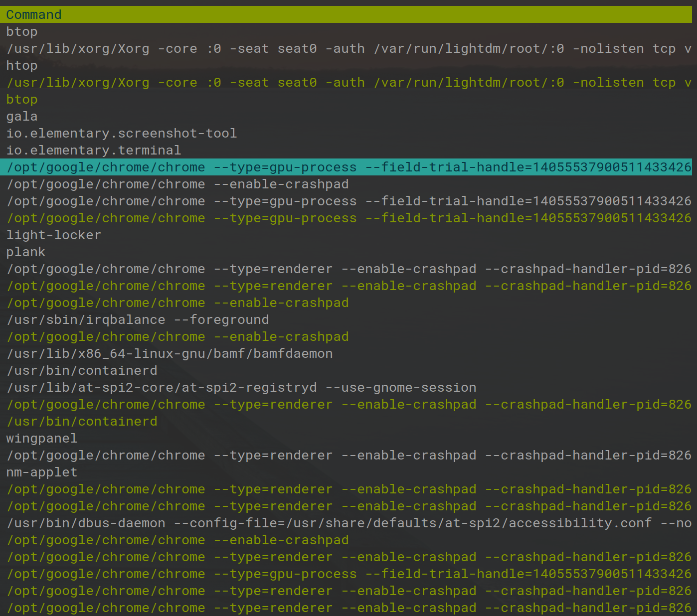
Task: Select the io.elementary.terminal row
Action: point(346,150)
